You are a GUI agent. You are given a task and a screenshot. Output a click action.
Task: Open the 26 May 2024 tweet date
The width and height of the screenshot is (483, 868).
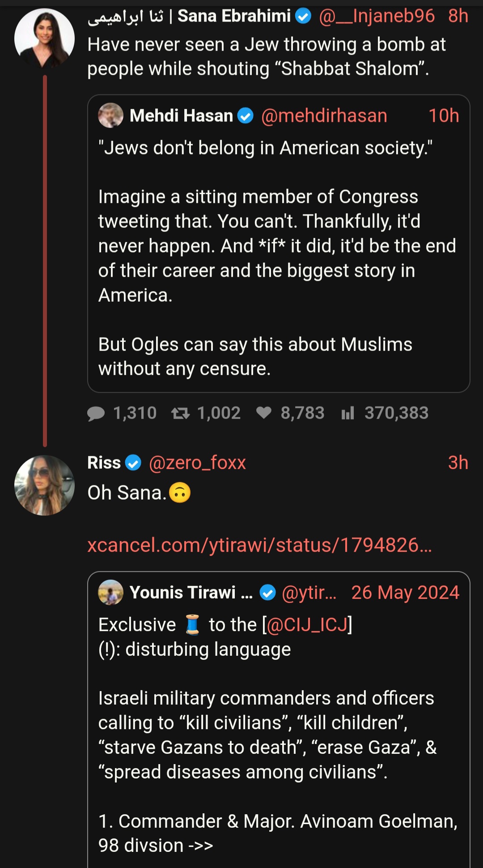coord(405,593)
